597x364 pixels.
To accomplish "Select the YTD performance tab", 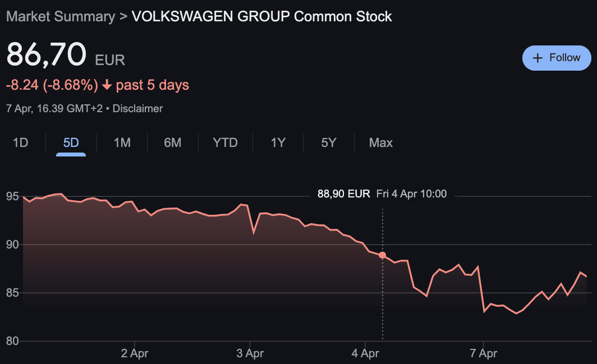I will [x=225, y=142].
